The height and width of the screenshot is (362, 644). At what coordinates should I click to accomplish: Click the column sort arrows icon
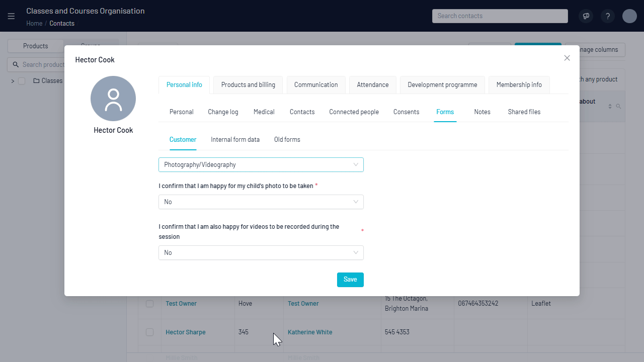point(610,107)
